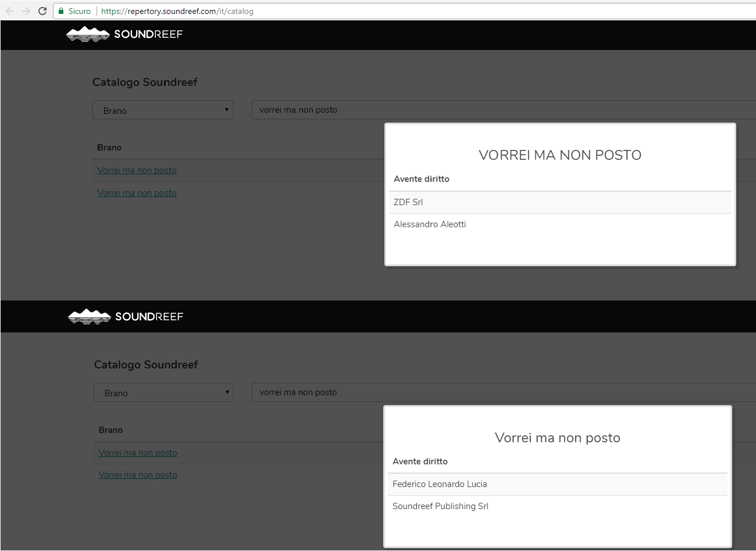Open first 'Vorrei ma non posto' link in the lower results list
The image size is (756, 551).
coord(138,453)
